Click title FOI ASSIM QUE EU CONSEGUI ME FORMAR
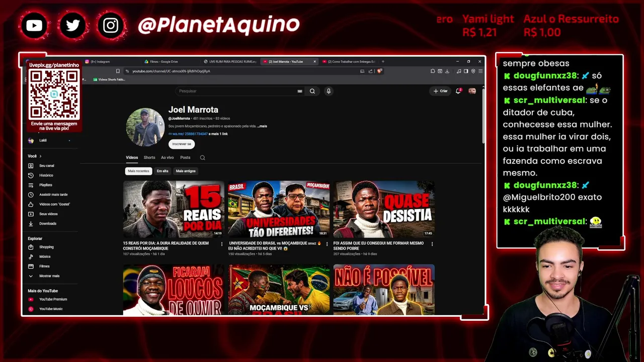The height and width of the screenshot is (362, 644). 378,245
